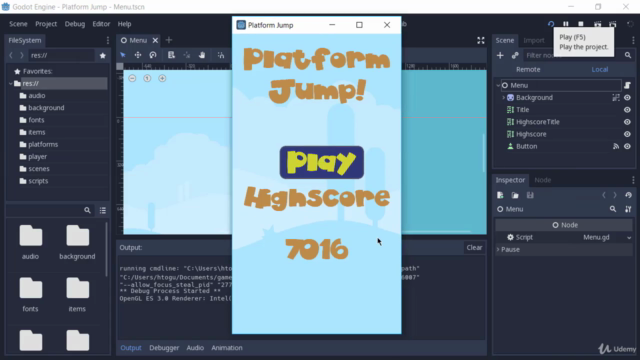
Task: Select the Move Mode tool
Action: click(138, 55)
